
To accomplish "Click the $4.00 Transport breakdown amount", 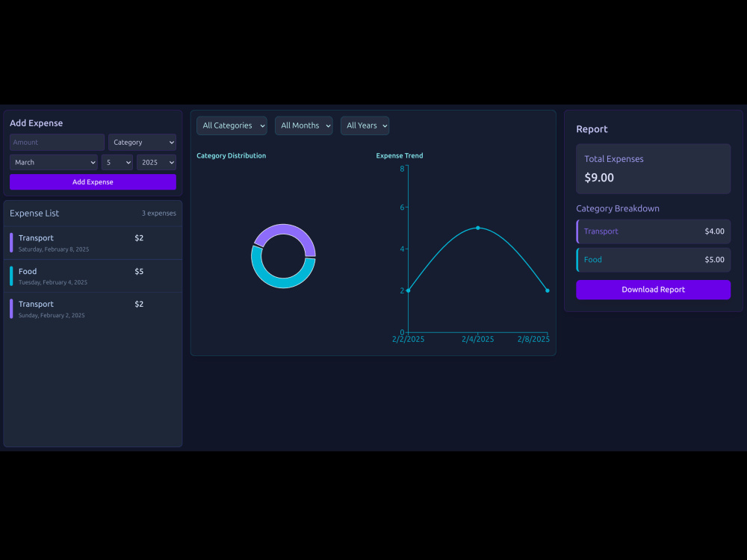I will pyautogui.click(x=714, y=231).
